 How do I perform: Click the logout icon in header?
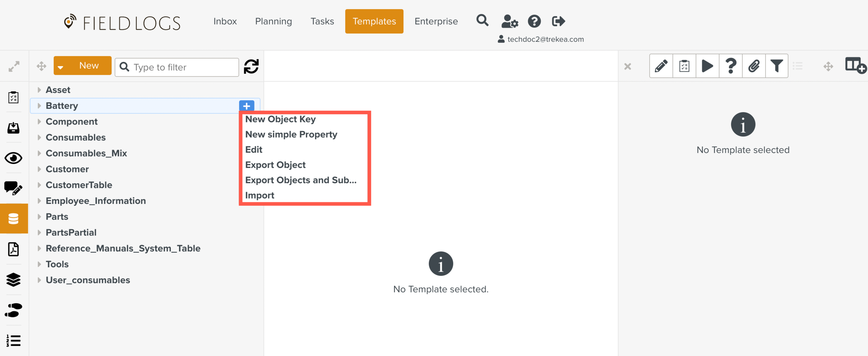point(558,22)
